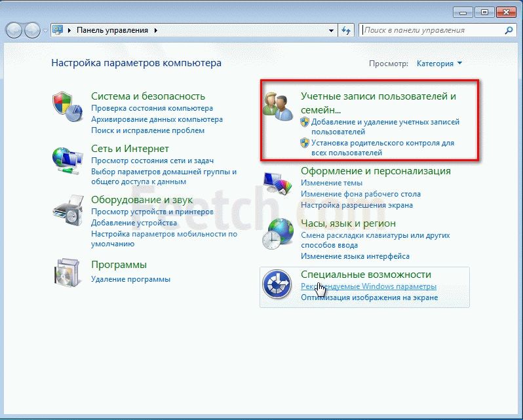Open Настройка параметров мобильности по умолчанию

(x=164, y=239)
